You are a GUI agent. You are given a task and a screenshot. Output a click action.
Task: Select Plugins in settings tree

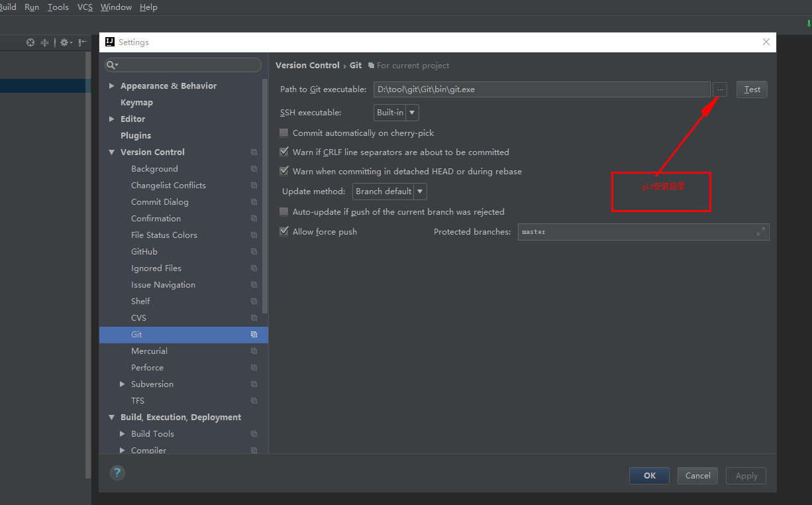coord(136,136)
